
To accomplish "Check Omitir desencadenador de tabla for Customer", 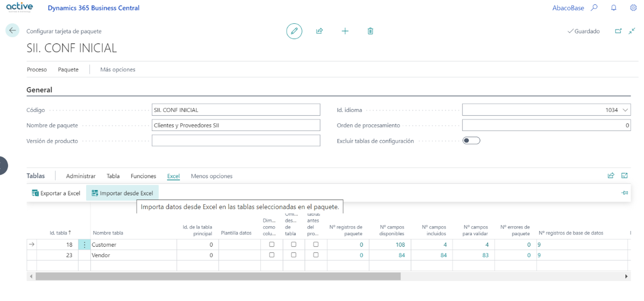I will (293, 244).
